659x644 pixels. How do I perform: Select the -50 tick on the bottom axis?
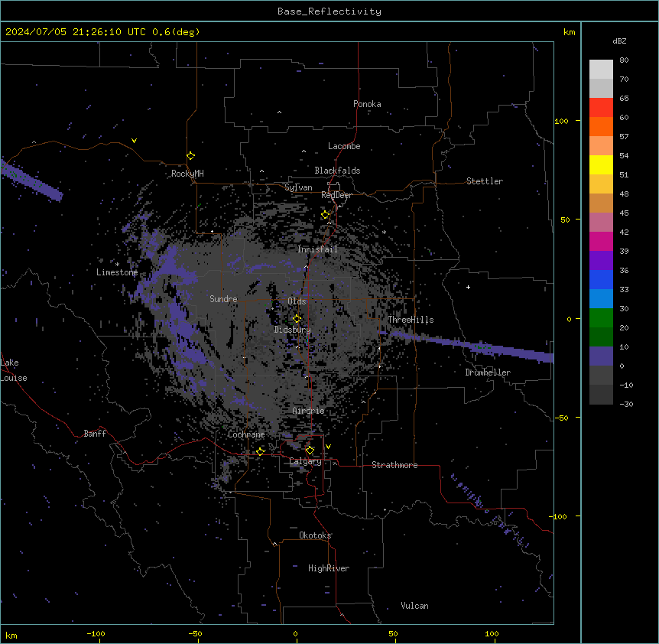point(195,633)
